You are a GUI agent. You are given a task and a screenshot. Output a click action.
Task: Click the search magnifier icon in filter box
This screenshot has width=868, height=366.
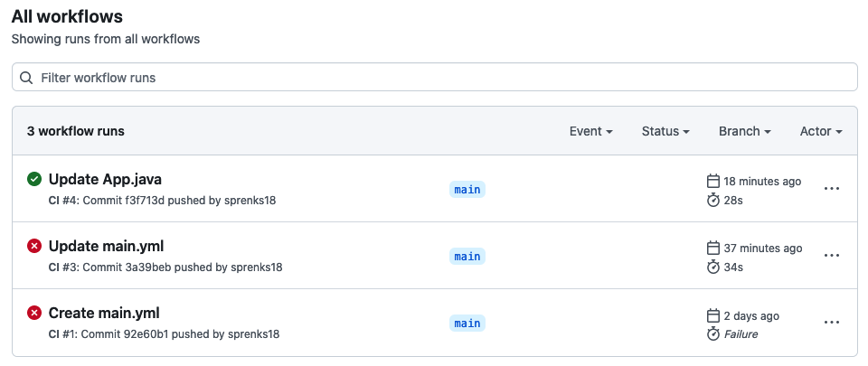click(x=26, y=78)
